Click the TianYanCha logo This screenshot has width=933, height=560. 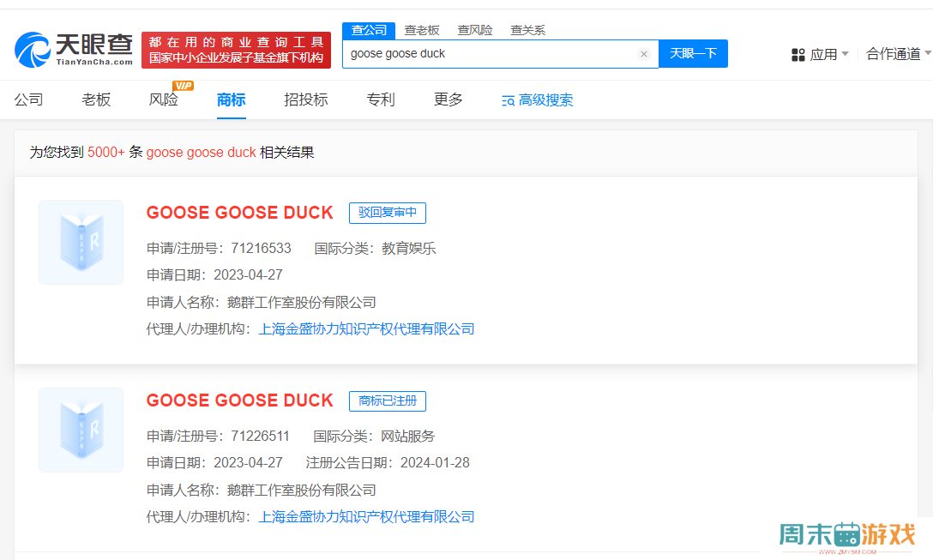click(x=74, y=50)
